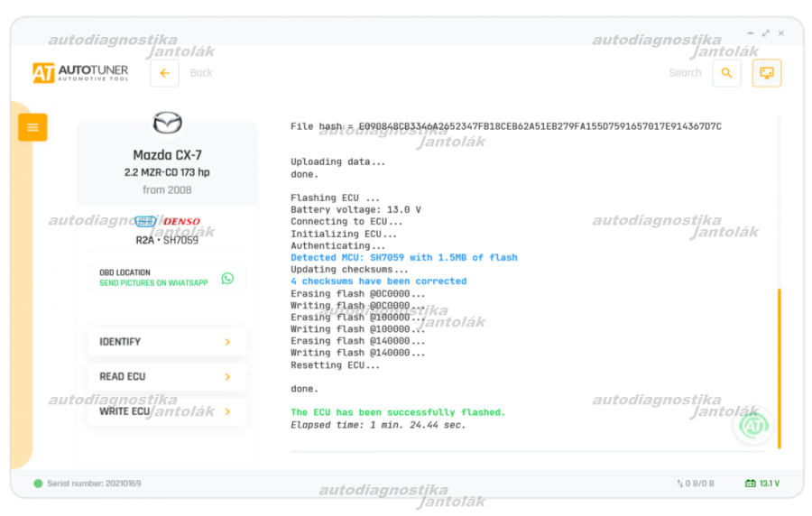812x516 pixels.
Task: Click ECU successfully flashed message
Action: [398, 412]
